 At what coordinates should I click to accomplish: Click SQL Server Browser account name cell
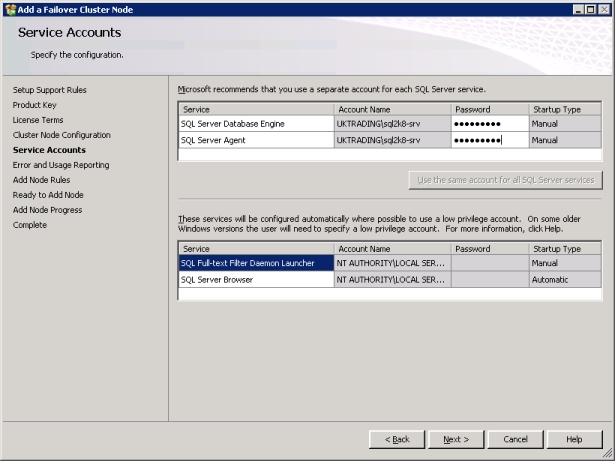(x=393, y=280)
